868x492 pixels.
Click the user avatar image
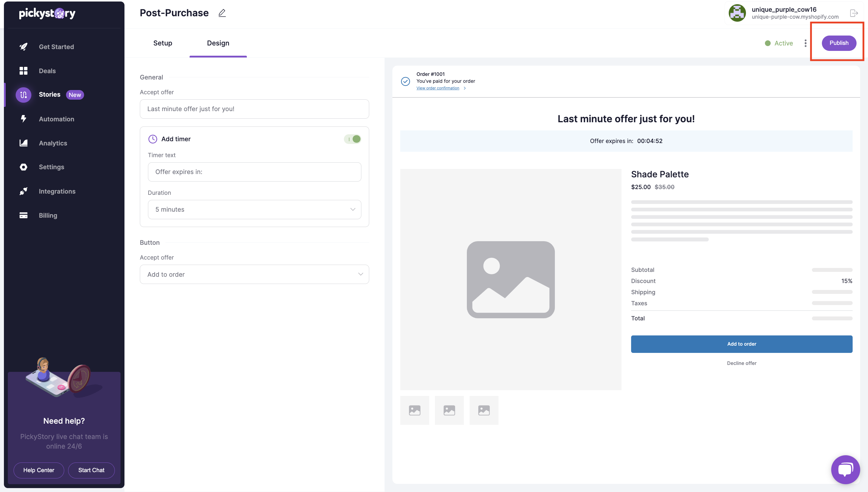coord(737,13)
